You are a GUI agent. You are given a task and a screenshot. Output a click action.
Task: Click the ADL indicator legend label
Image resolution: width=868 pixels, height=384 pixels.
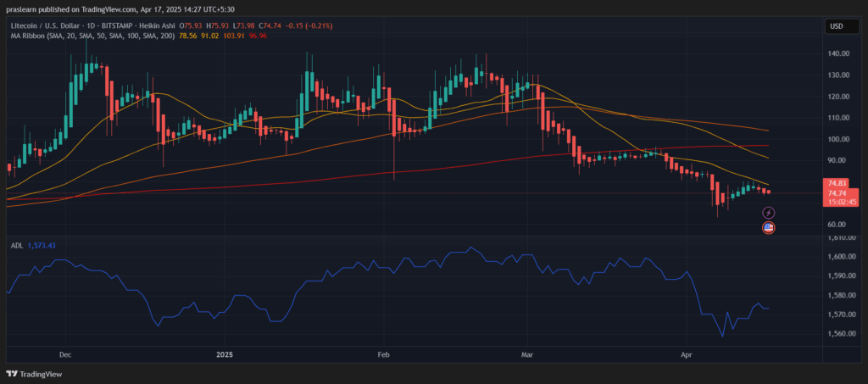16,246
